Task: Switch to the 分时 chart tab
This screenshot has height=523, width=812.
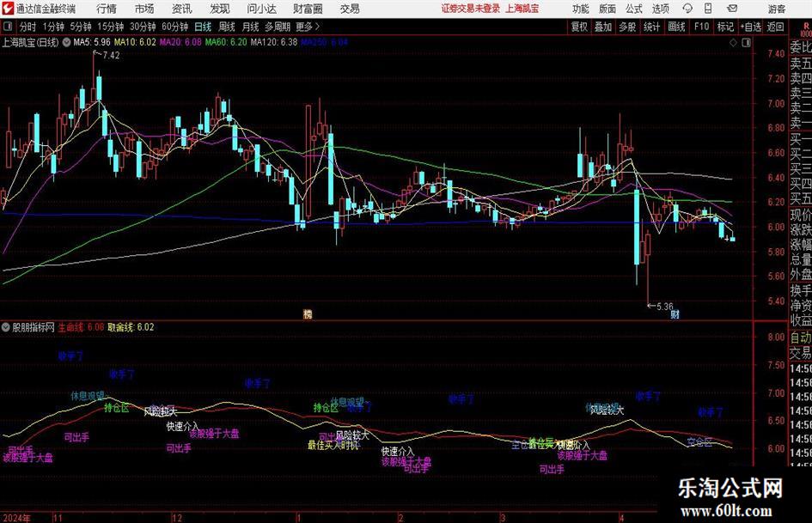Action: tap(28, 27)
